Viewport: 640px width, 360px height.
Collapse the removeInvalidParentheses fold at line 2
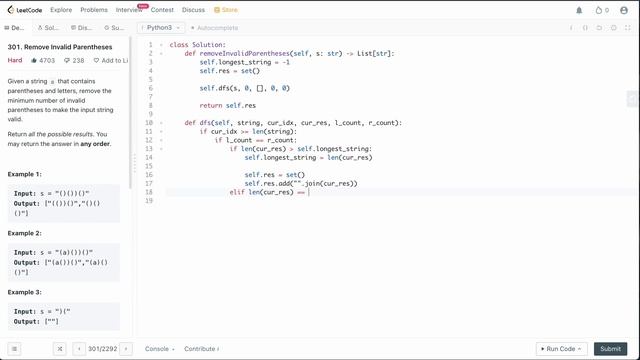(161, 53)
